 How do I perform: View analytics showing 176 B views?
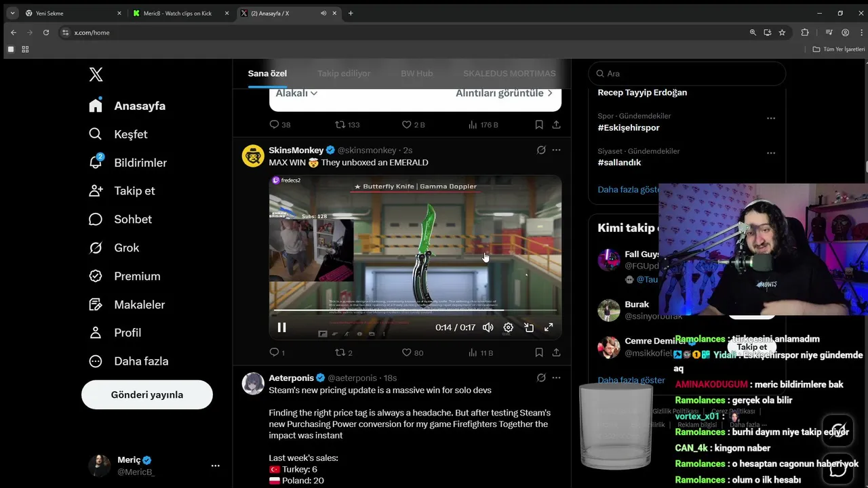pyautogui.click(x=483, y=125)
